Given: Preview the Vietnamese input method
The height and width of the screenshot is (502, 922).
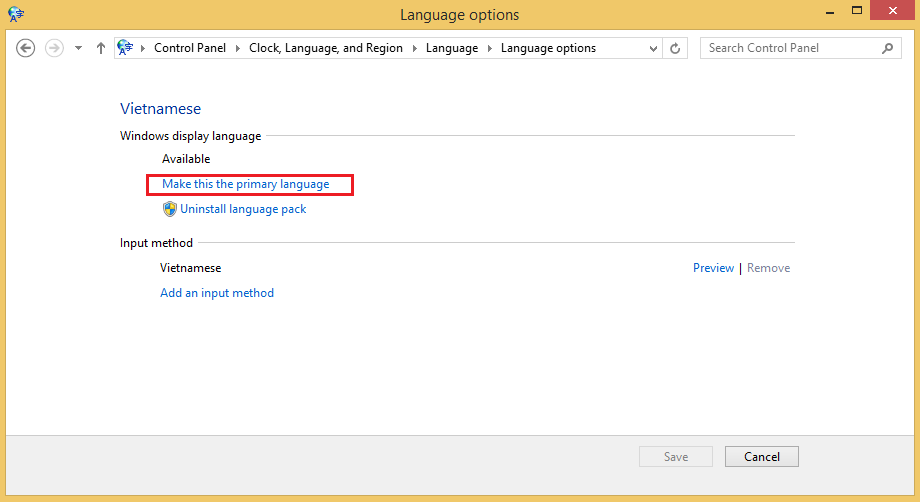Looking at the screenshot, I should pyautogui.click(x=713, y=268).
